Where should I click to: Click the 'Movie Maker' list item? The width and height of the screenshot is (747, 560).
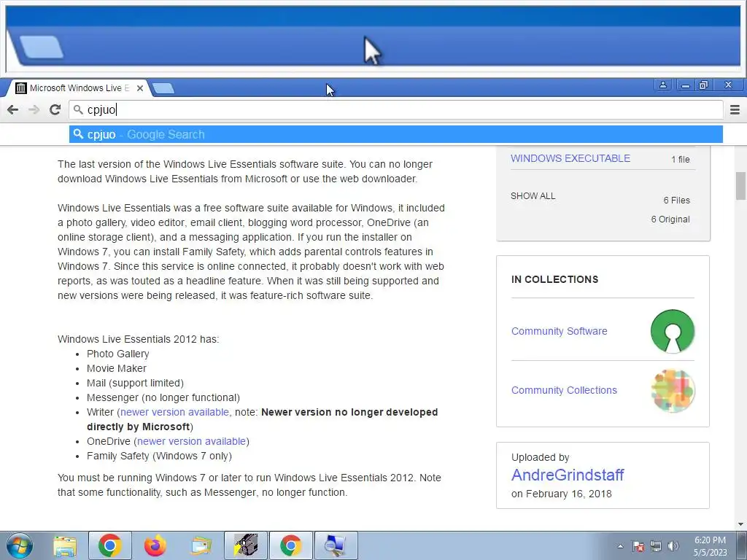click(x=116, y=368)
